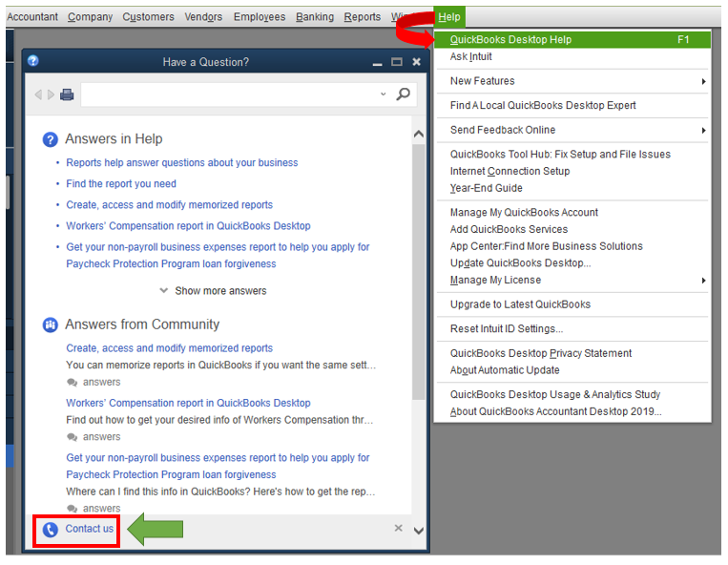Screen dimensions: 728x565
Task: Open QuickBooks Desktop Usage & Analytics Study
Action: click(x=572, y=394)
